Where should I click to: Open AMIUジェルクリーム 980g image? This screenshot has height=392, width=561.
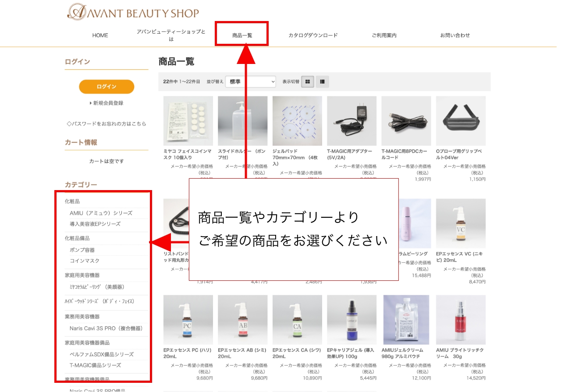[x=406, y=320]
